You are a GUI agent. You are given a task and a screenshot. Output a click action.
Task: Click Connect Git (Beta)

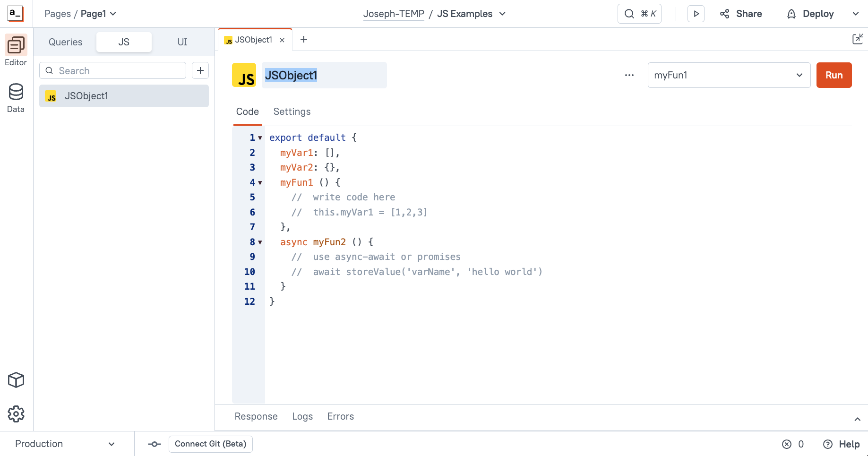(x=210, y=444)
